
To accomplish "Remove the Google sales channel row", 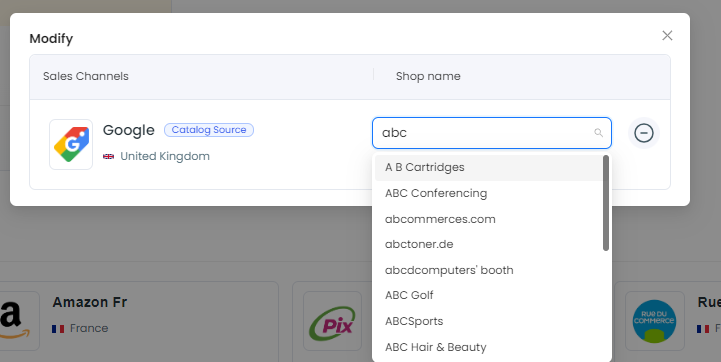I will [x=644, y=133].
